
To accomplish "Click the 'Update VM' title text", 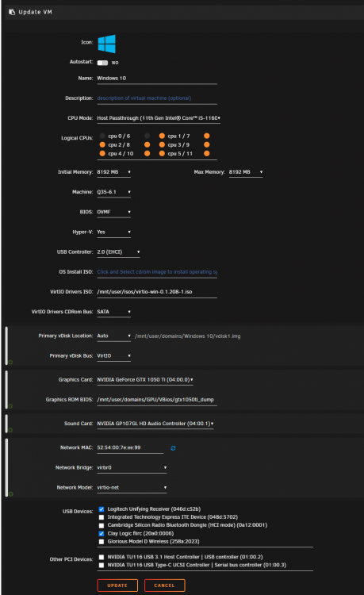I will click(x=35, y=12).
